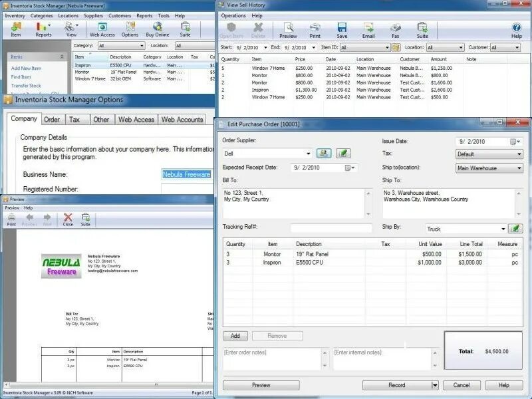532x399 pixels.
Task: Print the sell history
Action: [315, 28]
